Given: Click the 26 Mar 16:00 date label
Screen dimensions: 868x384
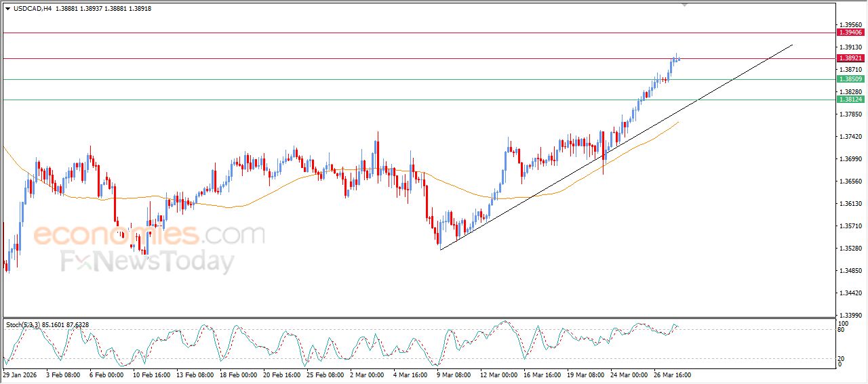Looking at the screenshot, I should point(672,375).
